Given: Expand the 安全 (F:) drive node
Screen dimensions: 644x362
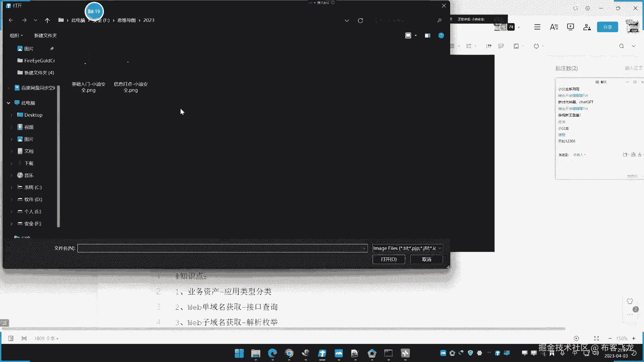Looking at the screenshot, I should coord(11,224).
